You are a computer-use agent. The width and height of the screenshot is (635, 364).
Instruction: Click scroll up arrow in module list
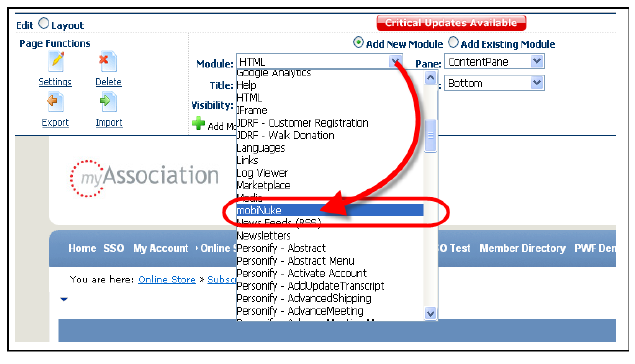430,77
